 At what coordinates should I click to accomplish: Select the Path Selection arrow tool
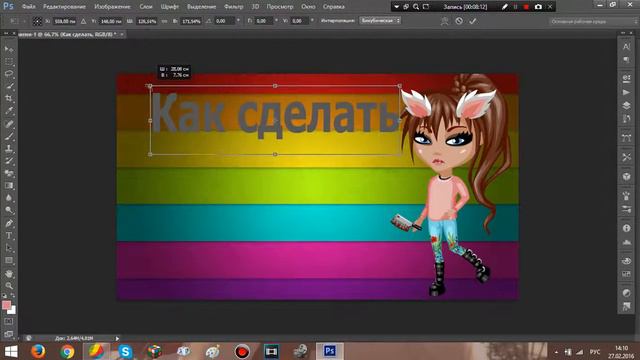9,248
